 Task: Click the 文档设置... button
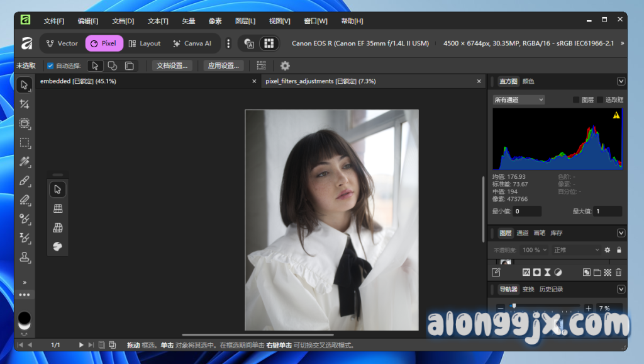tap(172, 65)
